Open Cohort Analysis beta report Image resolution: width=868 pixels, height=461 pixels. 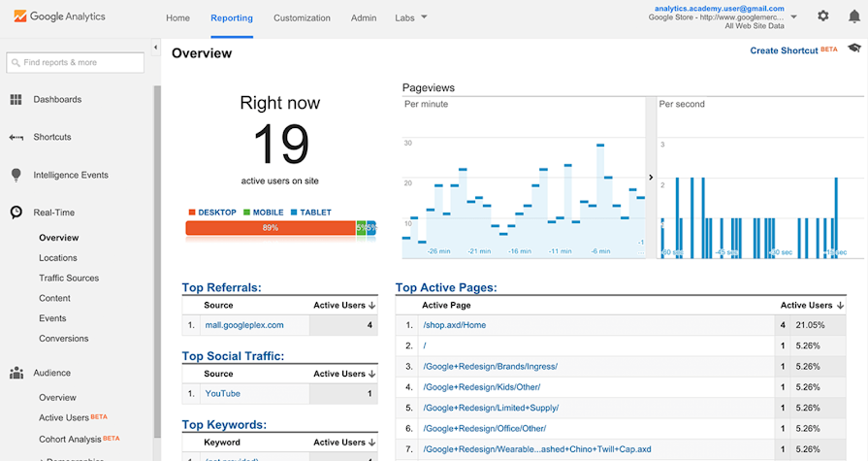coord(80,439)
